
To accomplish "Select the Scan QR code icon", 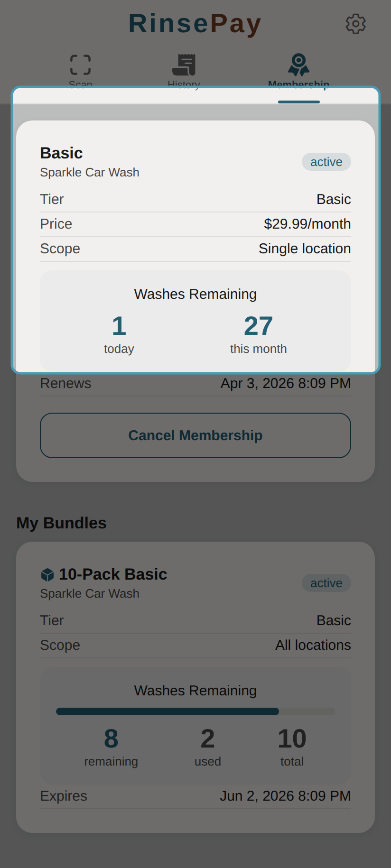I will tap(80, 64).
